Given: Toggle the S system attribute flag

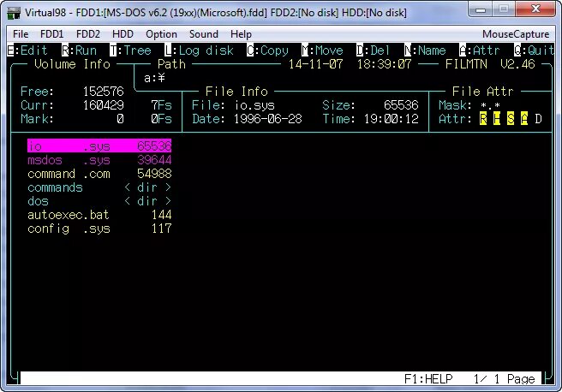Looking at the screenshot, I should (x=511, y=119).
